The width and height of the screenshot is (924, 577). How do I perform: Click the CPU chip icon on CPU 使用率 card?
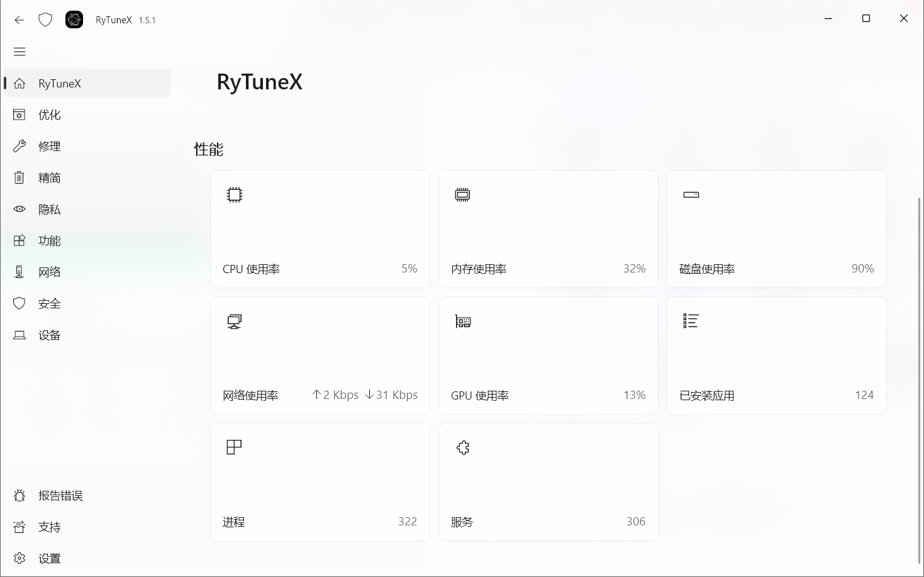point(234,194)
